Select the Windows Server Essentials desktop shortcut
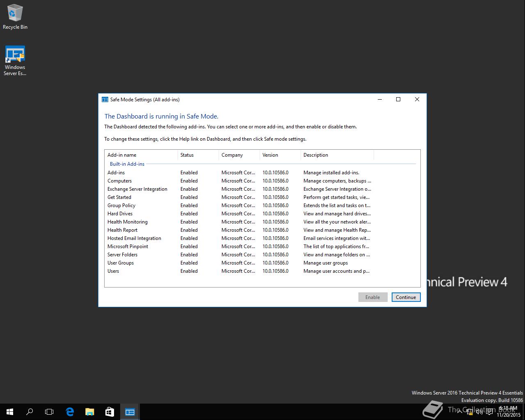The image size is (525, 420). (15, 61)
